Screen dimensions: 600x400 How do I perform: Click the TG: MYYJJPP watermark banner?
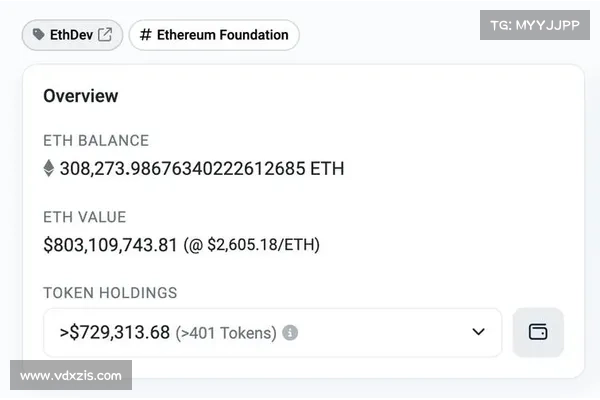535,25
